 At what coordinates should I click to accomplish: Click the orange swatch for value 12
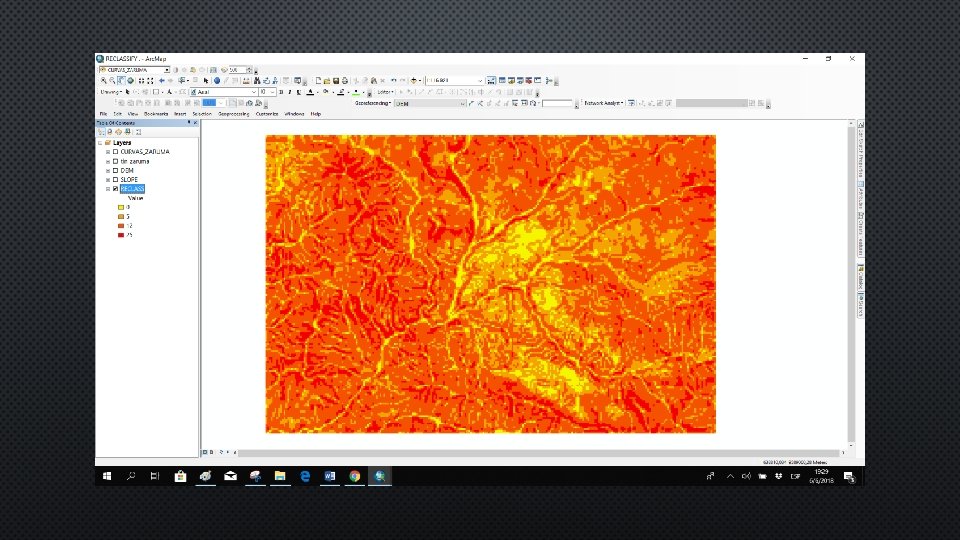pos(121,226)
